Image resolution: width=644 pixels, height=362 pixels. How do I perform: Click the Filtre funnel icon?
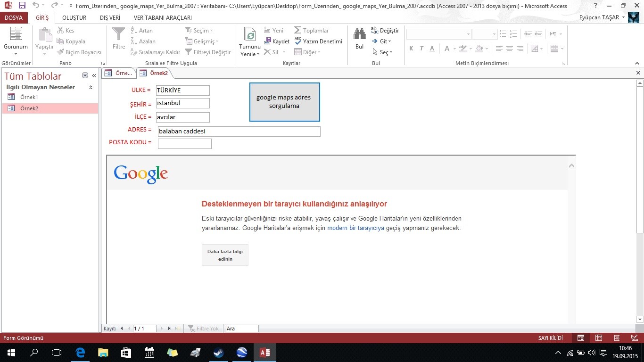[x=119, y=34]
